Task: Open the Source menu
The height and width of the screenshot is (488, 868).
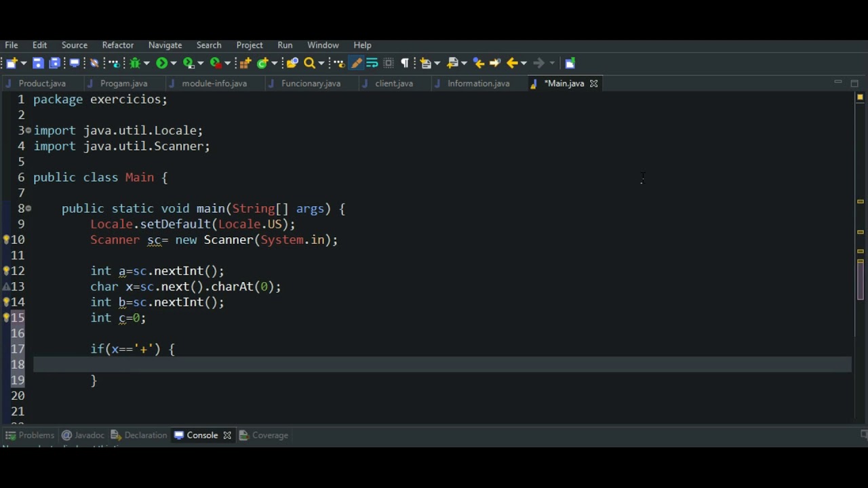Action: (75, 45)
